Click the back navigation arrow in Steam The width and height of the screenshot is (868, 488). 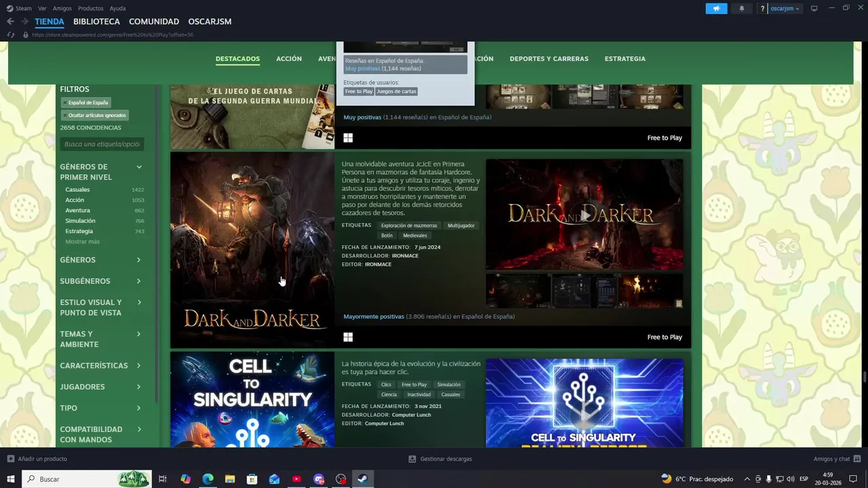(x=10, y=22)
